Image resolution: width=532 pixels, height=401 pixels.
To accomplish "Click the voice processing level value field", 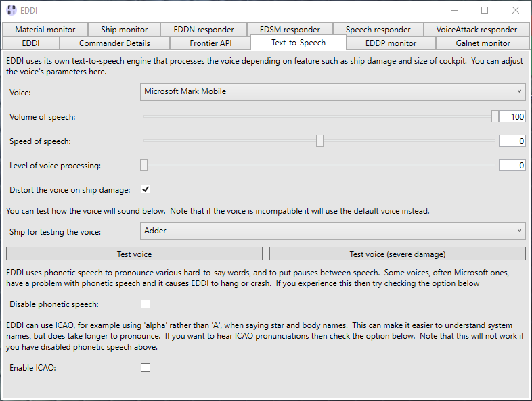I will click(x=512, y=166).
